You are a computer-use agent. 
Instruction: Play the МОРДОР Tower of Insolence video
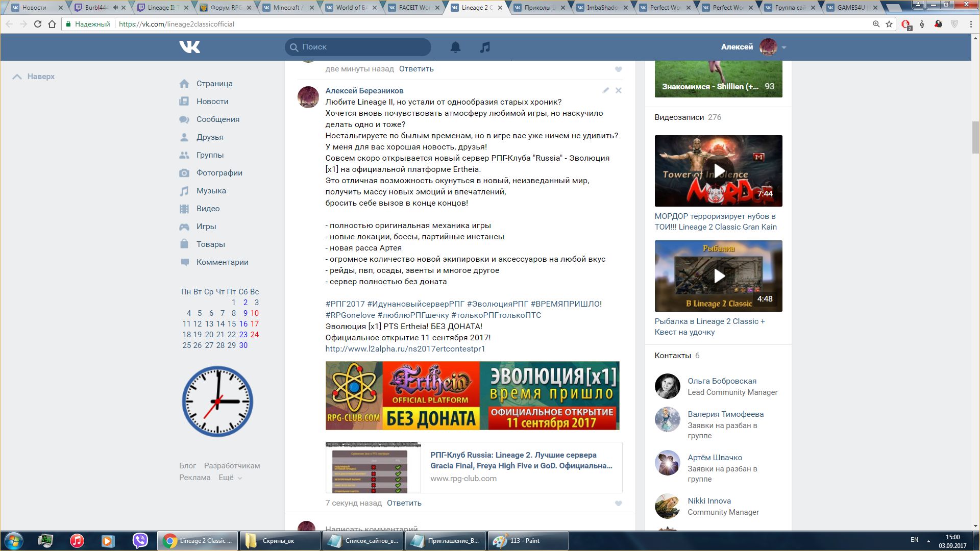[x=719, y=171]
